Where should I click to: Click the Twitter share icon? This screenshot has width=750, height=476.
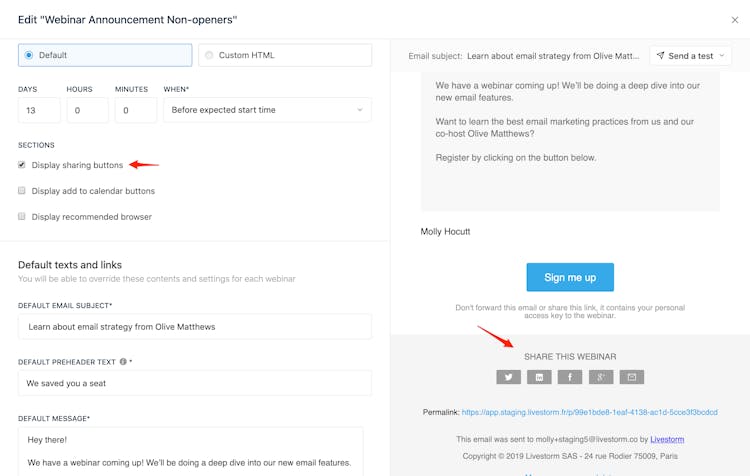pos(509,377)
